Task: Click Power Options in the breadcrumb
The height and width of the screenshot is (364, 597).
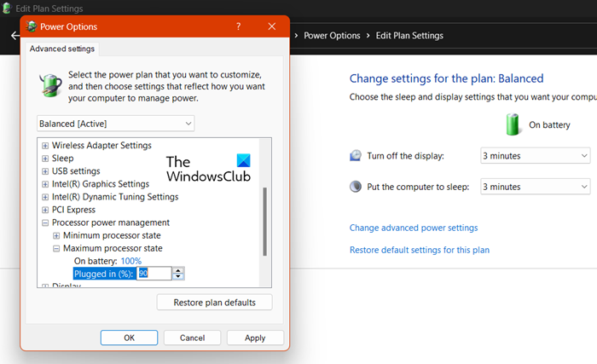Action: (x=333, y=36)
